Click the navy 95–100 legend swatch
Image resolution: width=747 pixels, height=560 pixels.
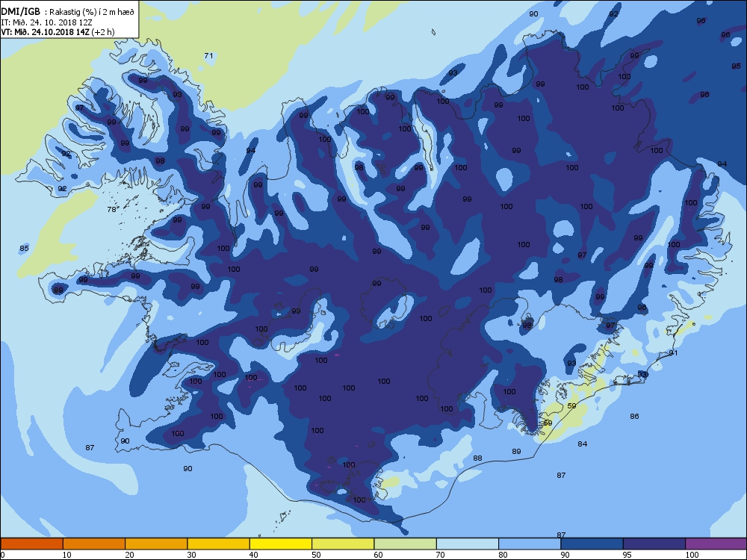point(654,544)
